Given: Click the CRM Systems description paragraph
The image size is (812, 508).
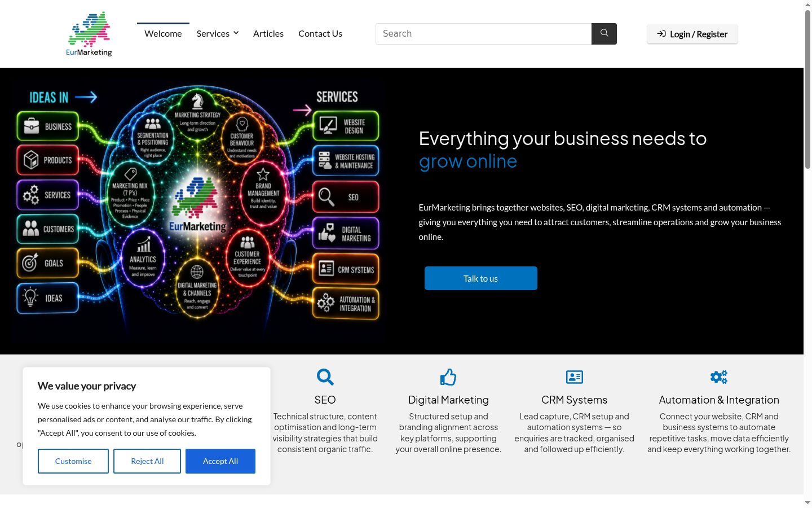Looking at the screenshot, I should (x=575, y=433).
